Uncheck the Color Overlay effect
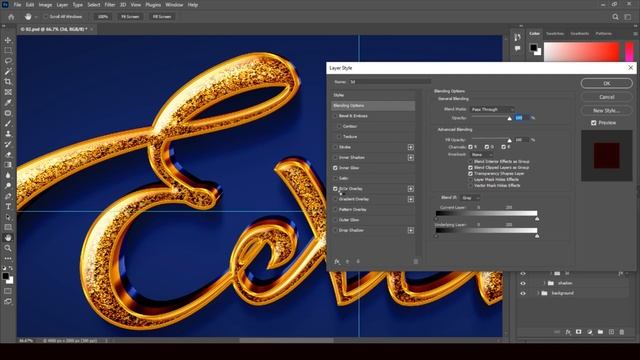 pyautogui.click(x=335, y=189)
